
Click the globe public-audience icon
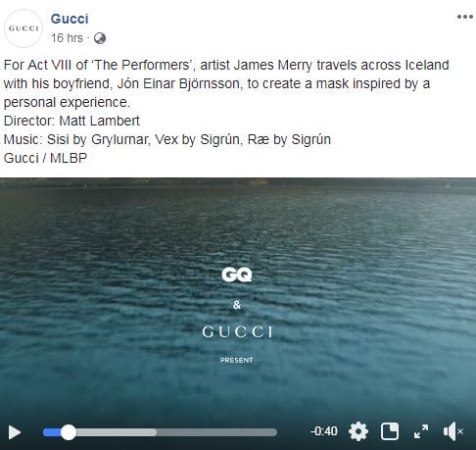click(x=100, y=38)
